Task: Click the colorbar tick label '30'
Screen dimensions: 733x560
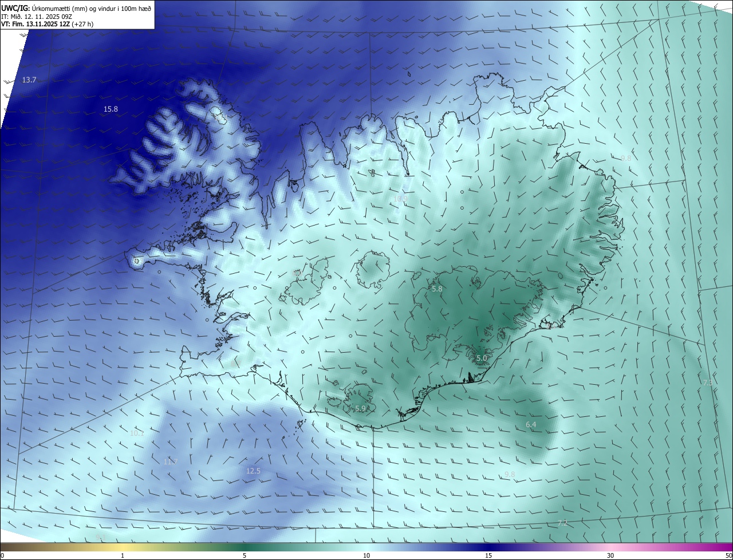Action: pos(610,555)
